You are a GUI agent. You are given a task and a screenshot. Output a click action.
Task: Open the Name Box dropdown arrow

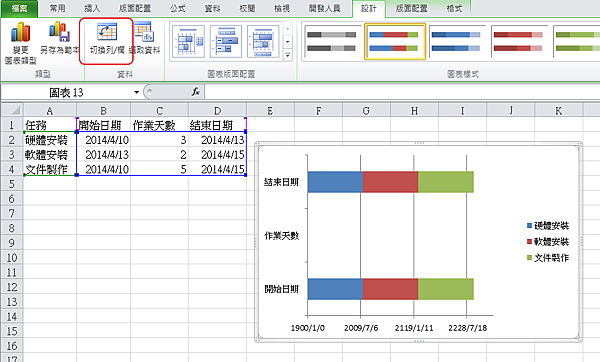click(x=136, y=92)
